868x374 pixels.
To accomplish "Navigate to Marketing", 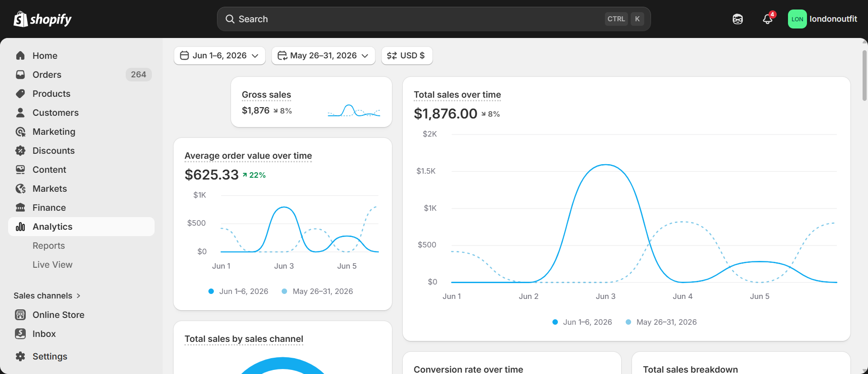I will [x=81, y=132].
